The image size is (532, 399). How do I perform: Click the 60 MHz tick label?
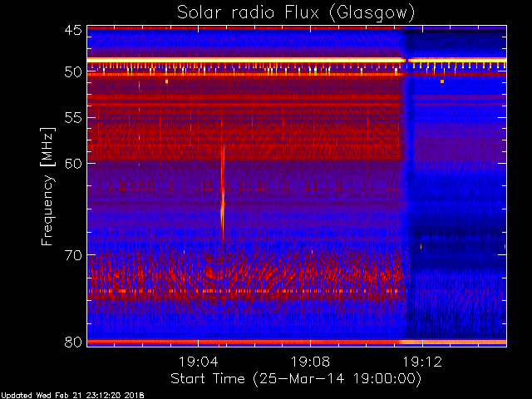coord(73,164)
